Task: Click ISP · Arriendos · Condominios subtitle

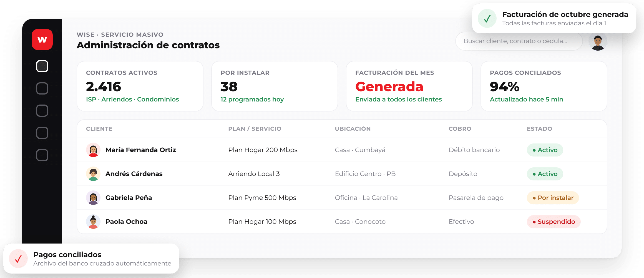Action: tap(132, 99)
